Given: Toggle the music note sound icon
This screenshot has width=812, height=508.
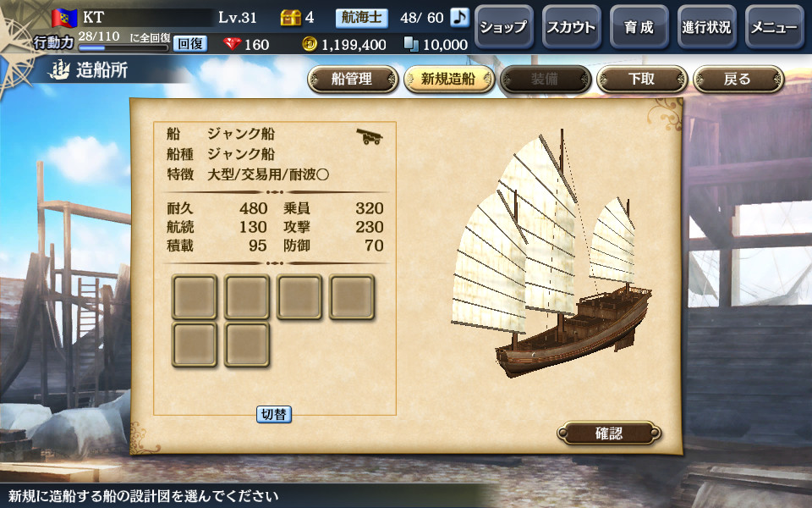Looking at the screenshot, I should coord(459,18).
